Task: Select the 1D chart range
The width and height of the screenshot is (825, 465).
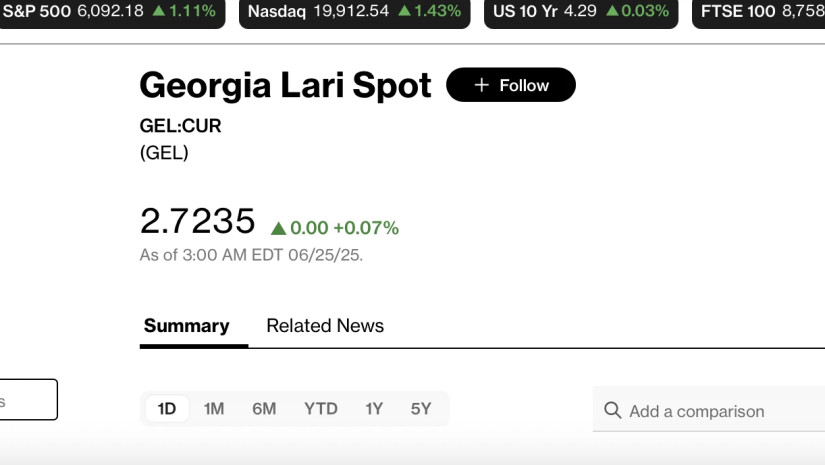Action: [167, 408]
